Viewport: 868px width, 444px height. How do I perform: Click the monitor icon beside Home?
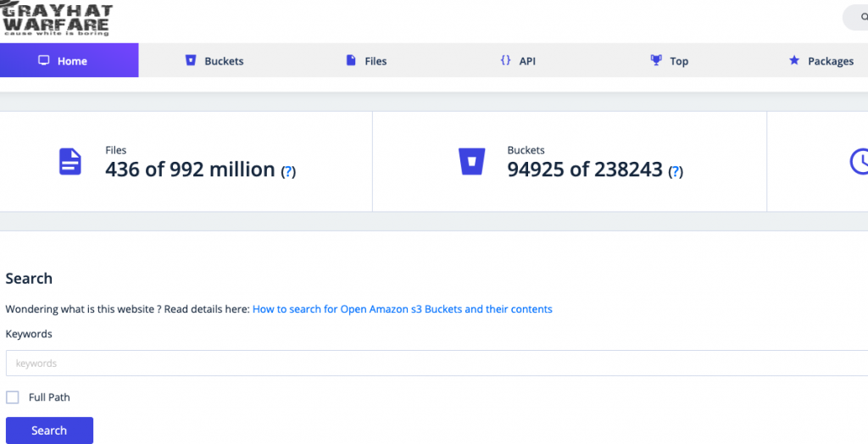point(44,60)
